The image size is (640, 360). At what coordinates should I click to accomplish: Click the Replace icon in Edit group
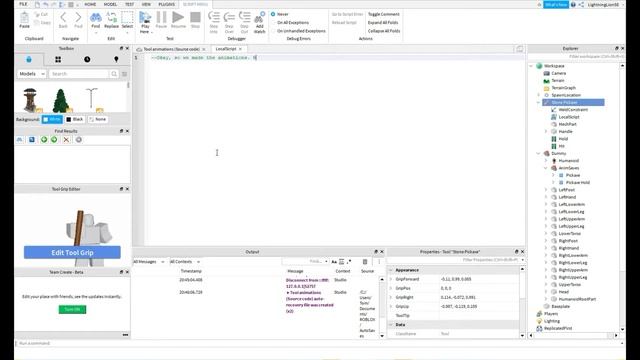(x=111, y=18)
